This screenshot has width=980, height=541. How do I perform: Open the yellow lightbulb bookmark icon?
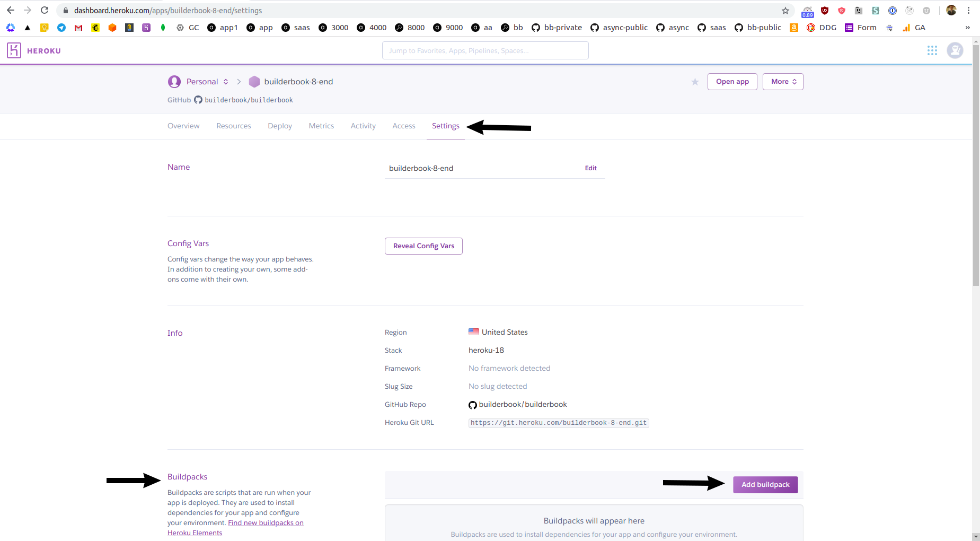45,28
